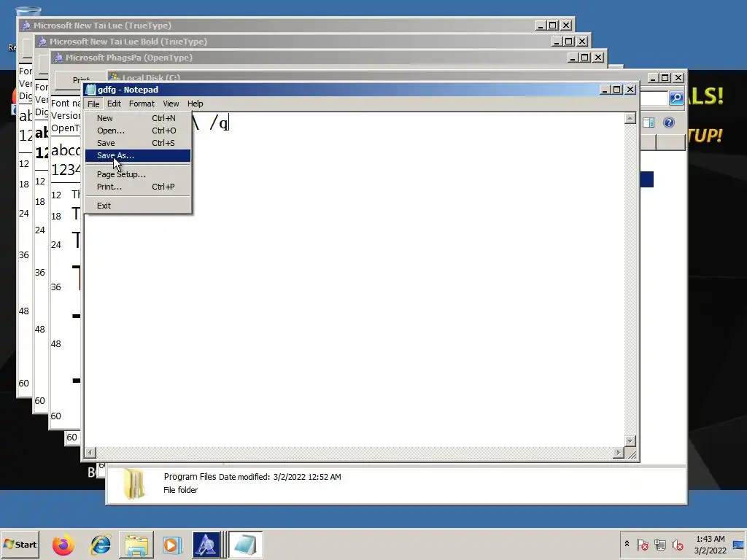This screenshot has width=747, height=560.
Task: Click the New Tai Lue Bold window title icon
Action: [x=42, y=42]
